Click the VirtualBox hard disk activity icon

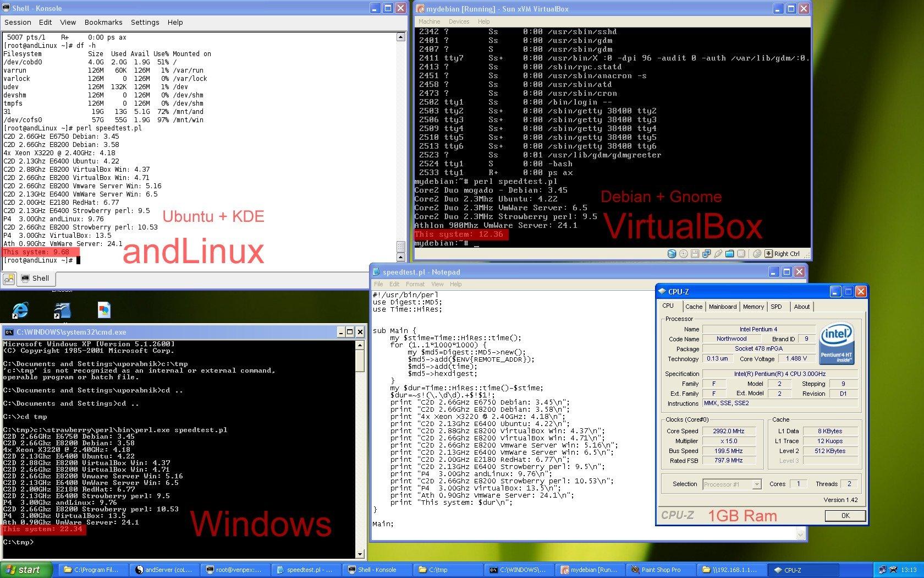(x=672, y=254)
